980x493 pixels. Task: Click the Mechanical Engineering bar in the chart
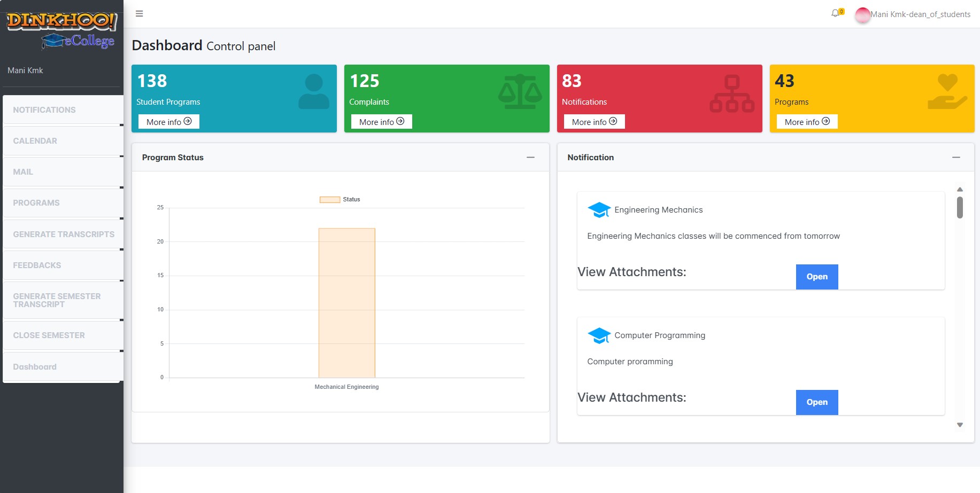pyautogui.click(x=347, y=303)
